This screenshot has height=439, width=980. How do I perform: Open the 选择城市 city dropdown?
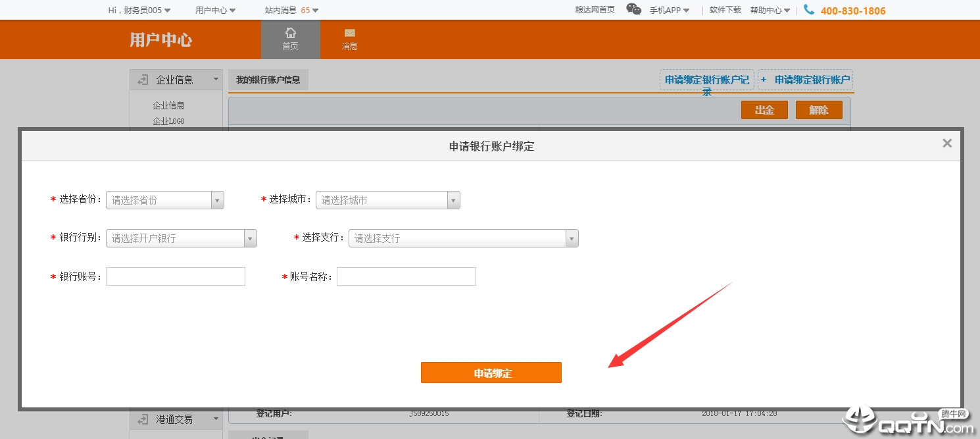pos(387,200)
